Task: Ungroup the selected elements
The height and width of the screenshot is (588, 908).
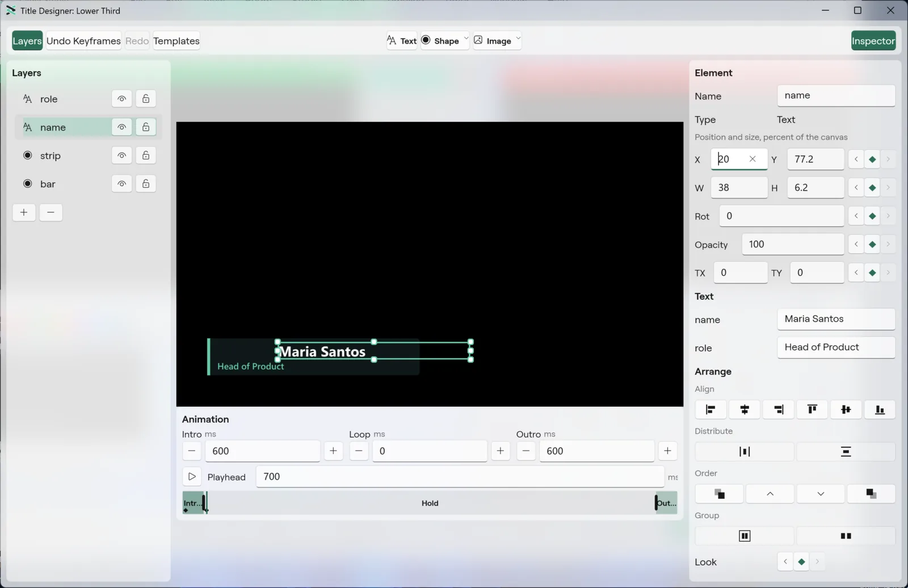Action: 846,536
